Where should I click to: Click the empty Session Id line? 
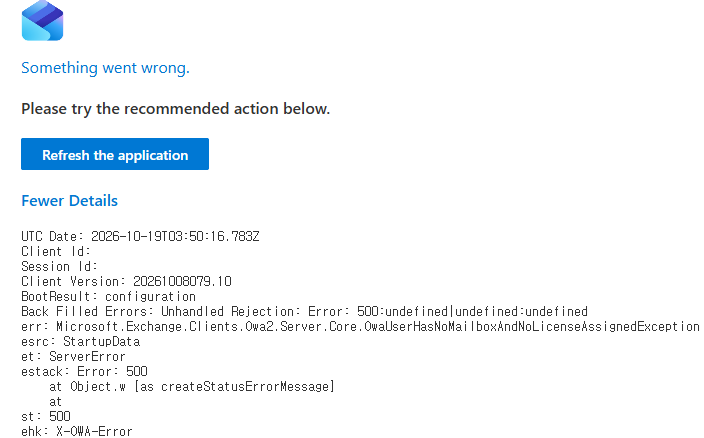click(59, 267)
